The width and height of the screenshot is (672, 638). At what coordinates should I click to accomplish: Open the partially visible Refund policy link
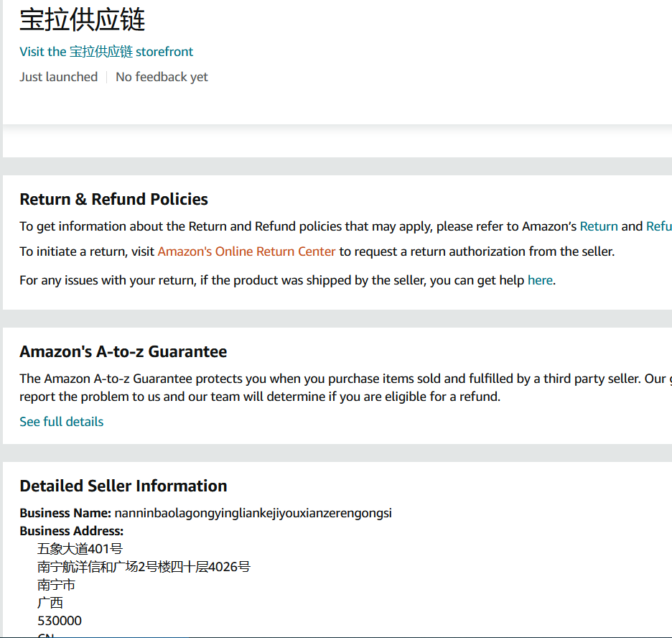[x=659, y=226]
